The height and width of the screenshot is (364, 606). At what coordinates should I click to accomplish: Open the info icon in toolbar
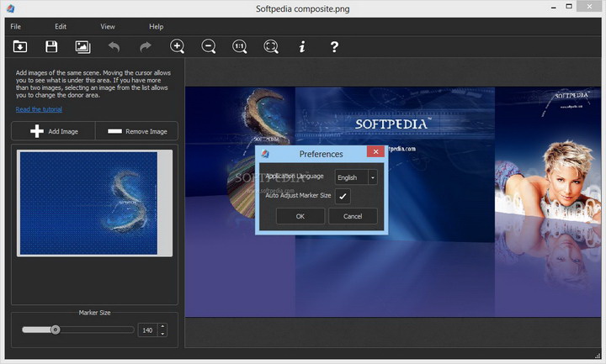pyautogui.click(x=302, y=47)
